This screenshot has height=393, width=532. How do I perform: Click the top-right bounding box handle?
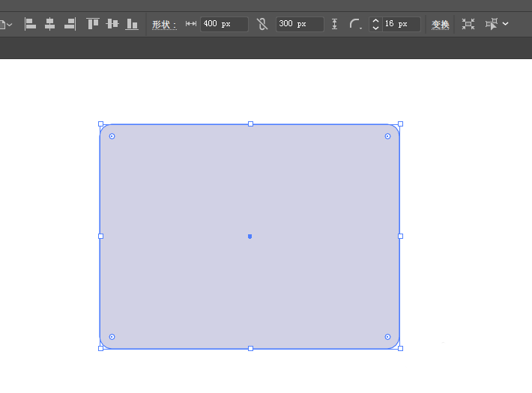pos(400,124)
